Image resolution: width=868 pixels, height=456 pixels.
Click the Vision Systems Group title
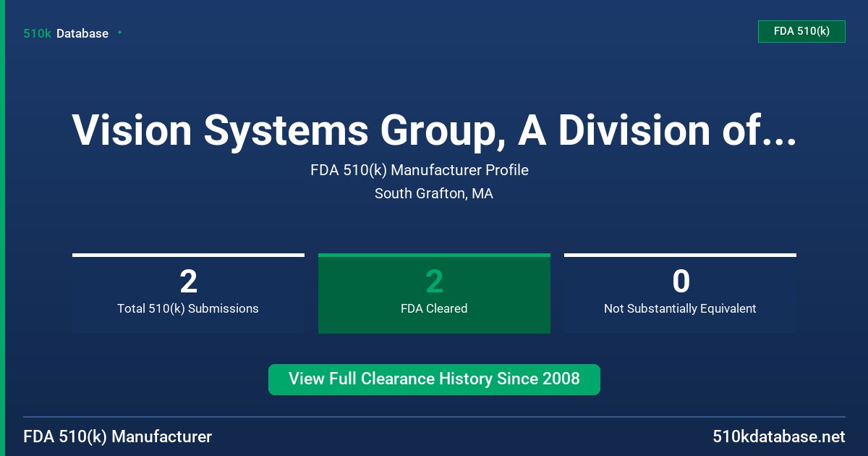pyautogui.click(x=434, y=130)
